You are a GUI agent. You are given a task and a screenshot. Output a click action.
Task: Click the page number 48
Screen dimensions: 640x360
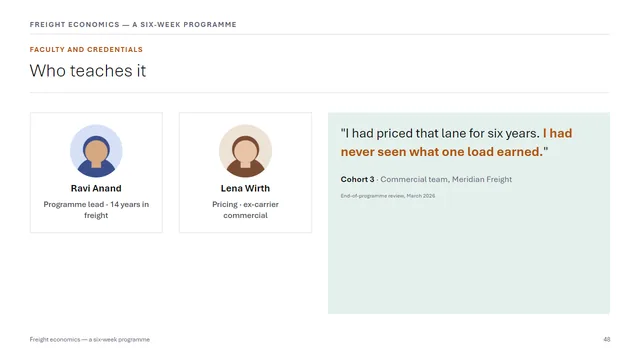[607, 339]
